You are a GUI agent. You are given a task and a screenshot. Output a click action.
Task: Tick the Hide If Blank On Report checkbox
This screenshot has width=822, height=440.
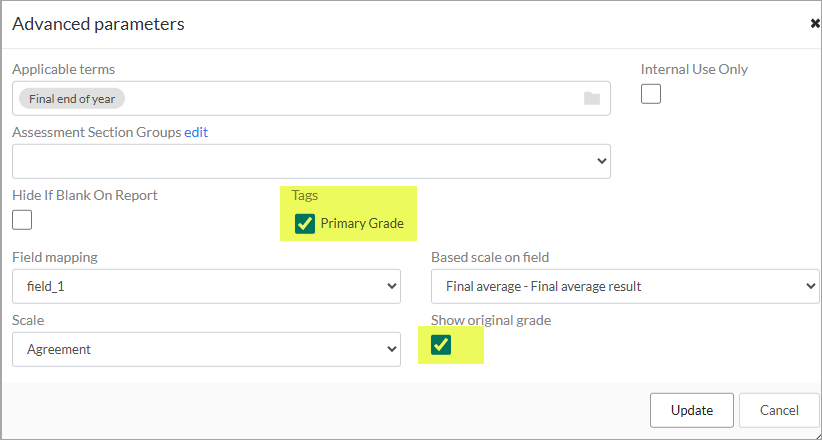click(22, 220)
